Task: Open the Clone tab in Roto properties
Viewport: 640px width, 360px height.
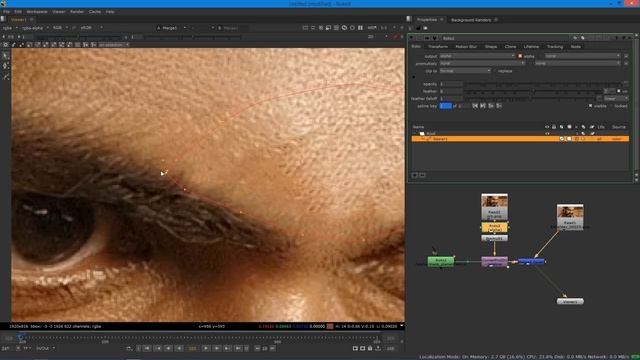Action: [x=510, y=47]
